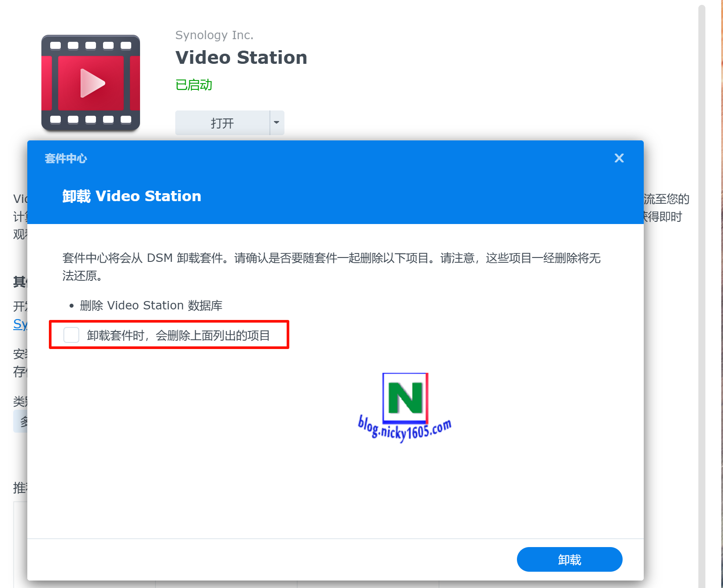723x588 pixels.
Task: Click the Video Station title heading
Action: coord(241,58)
